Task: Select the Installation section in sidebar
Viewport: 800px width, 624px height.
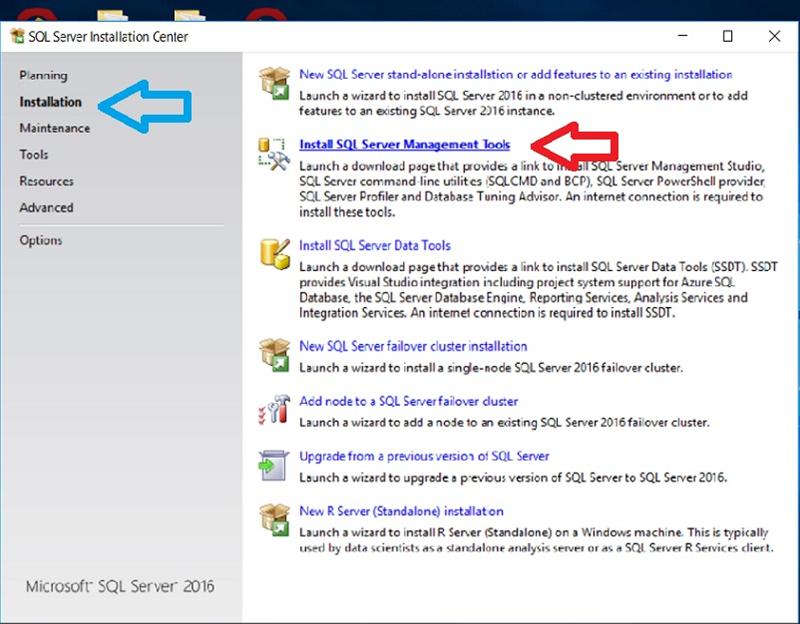Action: point(50,102)
